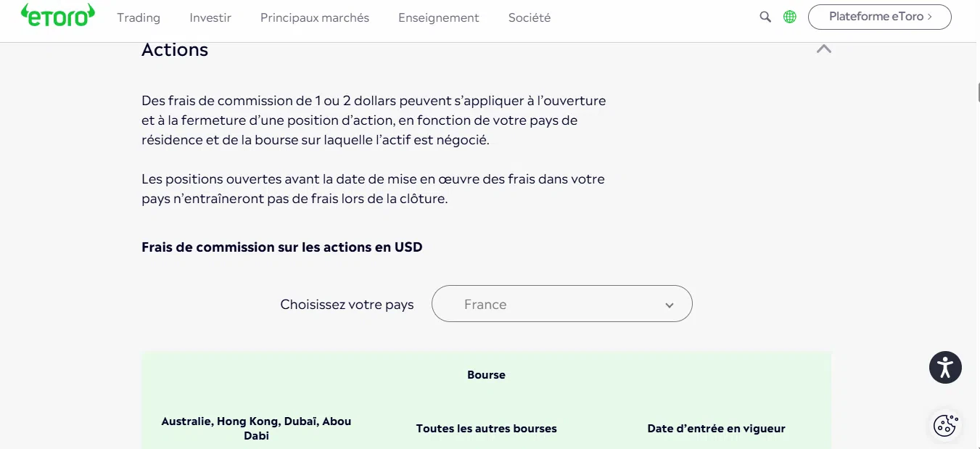Click the Bourse table header
Viewport: 980px width, 449px height.
[486, 375]
